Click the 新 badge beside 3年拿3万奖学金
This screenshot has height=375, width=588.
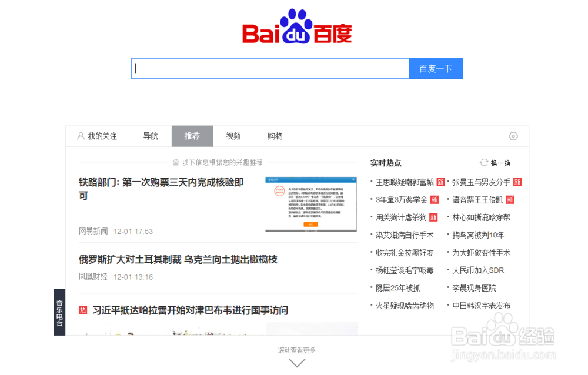[x=435, y=200]
